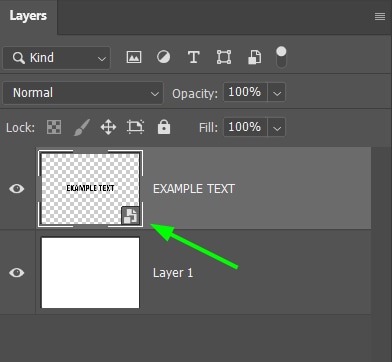Image resolution: width=392 pixels, height=362 pixels.
Task: Lock image pixels brush icon
Action: click(82, 127)
